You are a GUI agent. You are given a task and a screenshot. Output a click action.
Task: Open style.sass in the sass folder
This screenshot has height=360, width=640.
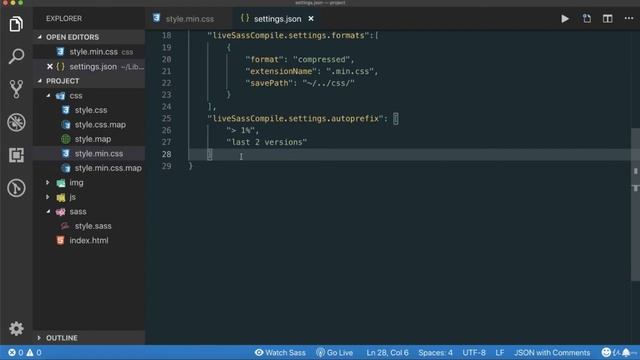pos(93,226)
